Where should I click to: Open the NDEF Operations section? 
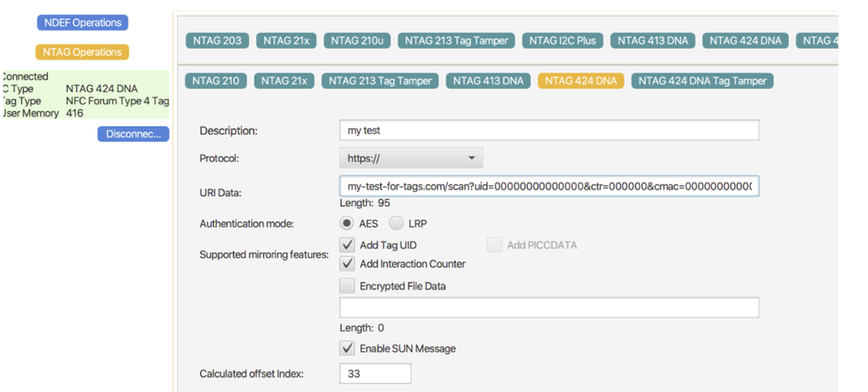(x=83, y=23)
